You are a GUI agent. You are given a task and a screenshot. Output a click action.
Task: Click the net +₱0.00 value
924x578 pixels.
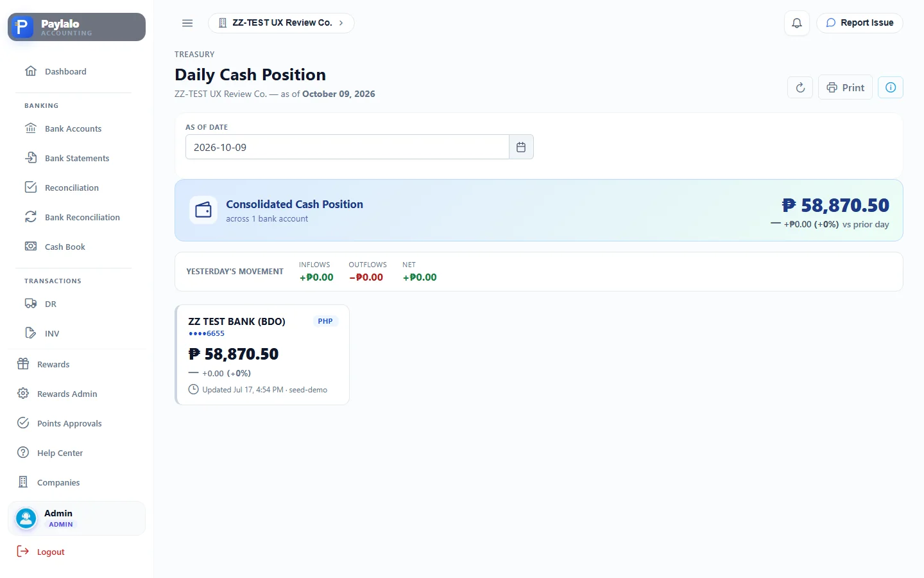420,277
